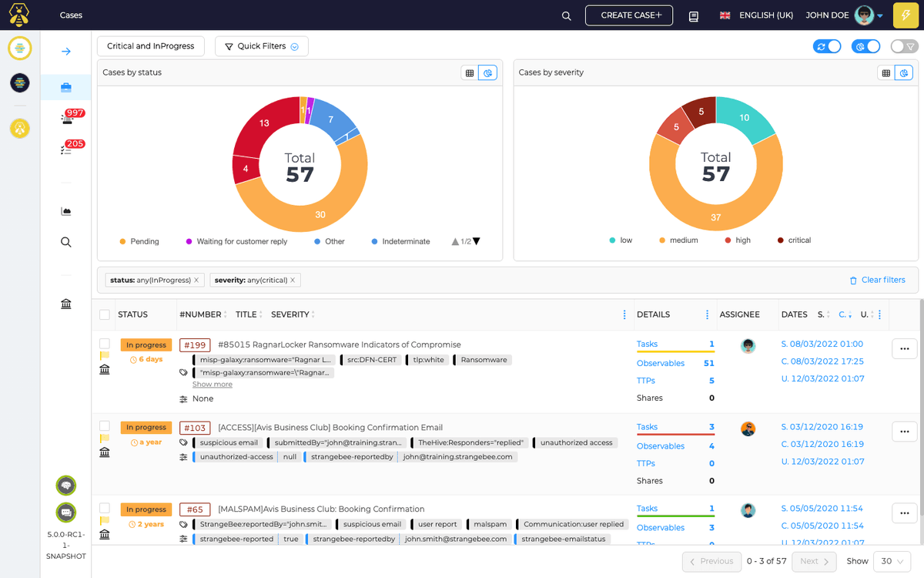924x578 pixels.
Task: Open the upper green chat bubble icon
Action: (x=66, y=486)
